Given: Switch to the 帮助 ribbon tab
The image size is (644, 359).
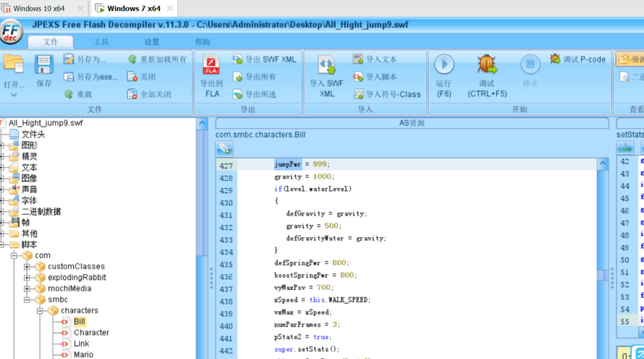Looking at the screenshot, I should coord(202,42).
